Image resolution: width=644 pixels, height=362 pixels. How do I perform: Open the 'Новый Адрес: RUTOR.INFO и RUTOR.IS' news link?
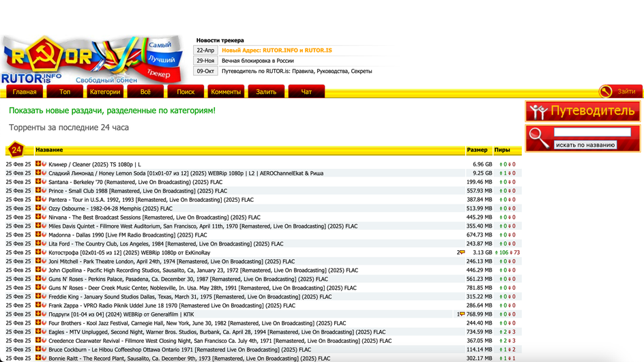pyautogui.click(x=277, y=50)
